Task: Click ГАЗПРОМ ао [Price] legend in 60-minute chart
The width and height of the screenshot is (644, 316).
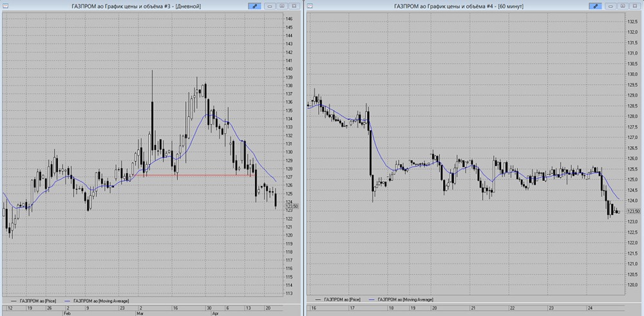Action: coord(337,300)
